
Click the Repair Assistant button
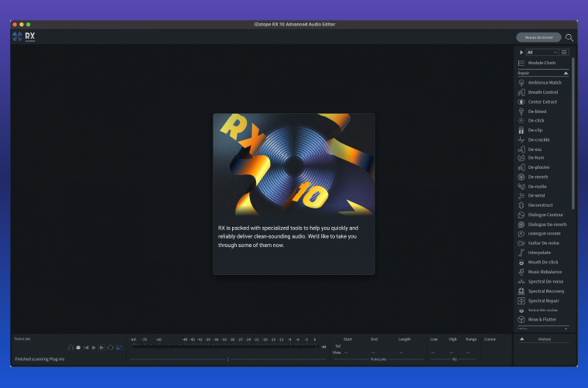tap(538, 37)
